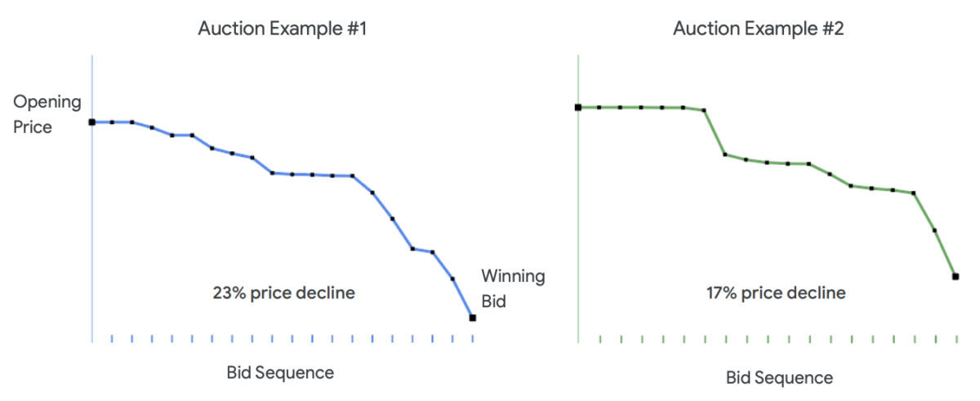Click "Bid Sequence" under the blue chart
980x401 pixels.
(280, 372)
